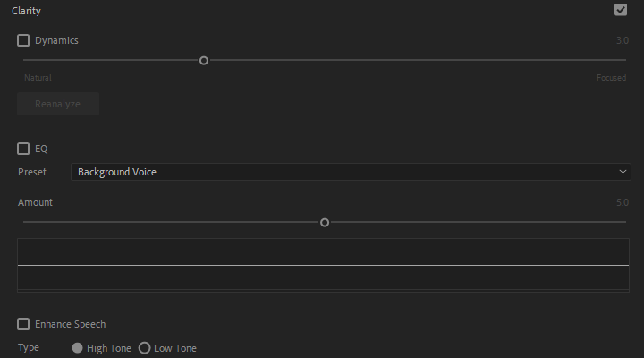Click the Dynamics slider handle
This screenshot has height=358, width=644.
pos(204,61)
